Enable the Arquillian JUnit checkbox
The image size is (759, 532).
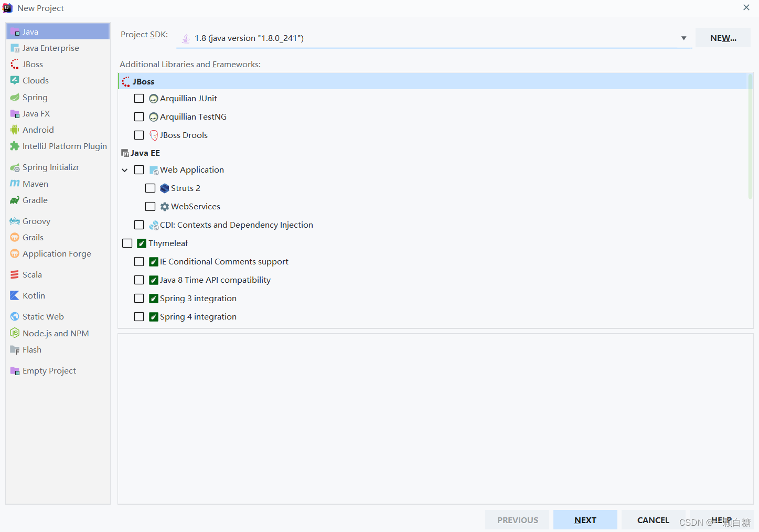(x=139, y=99)
